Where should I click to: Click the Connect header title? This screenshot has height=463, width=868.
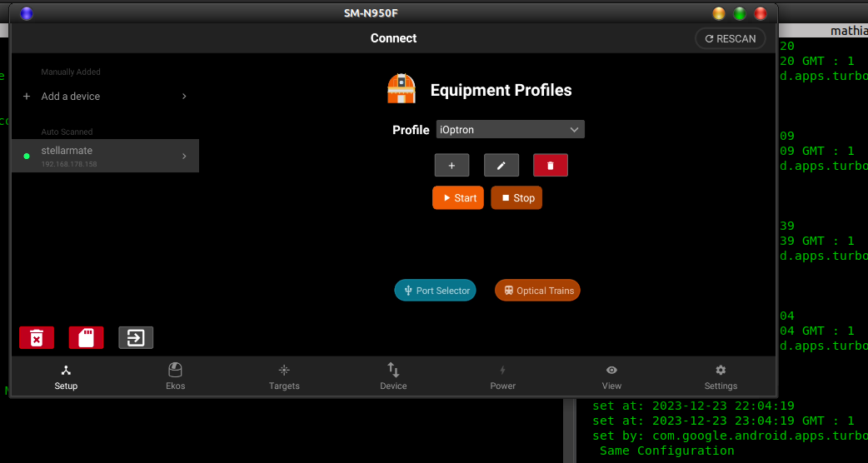click(x=393, y=38)
